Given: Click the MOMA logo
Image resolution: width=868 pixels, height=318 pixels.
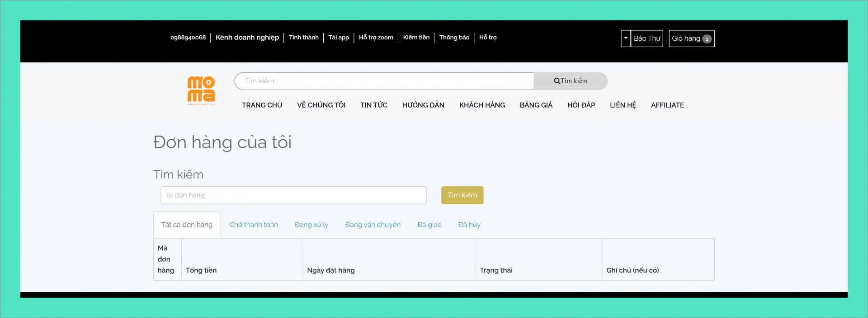Looking at the screenshot, I should pyautogui.click(x=201, y=90).
